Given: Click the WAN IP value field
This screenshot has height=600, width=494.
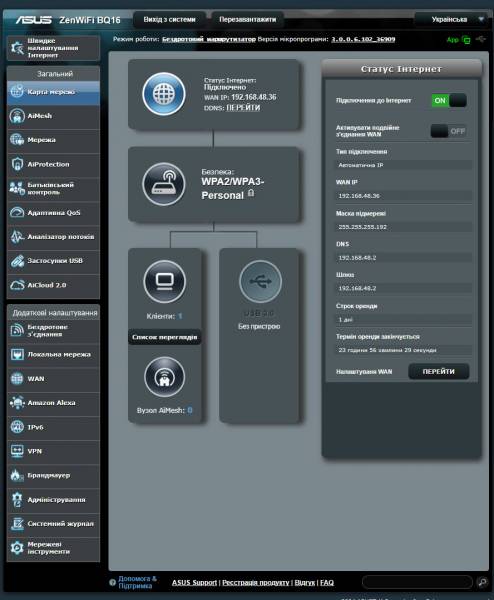Looking at the screenshot, I should tap(403, 196).
